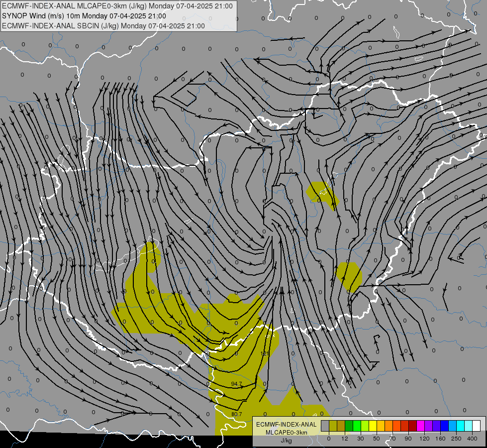Click the legend tick label 0
The image size is (487, 448).
tap(329, 439)
